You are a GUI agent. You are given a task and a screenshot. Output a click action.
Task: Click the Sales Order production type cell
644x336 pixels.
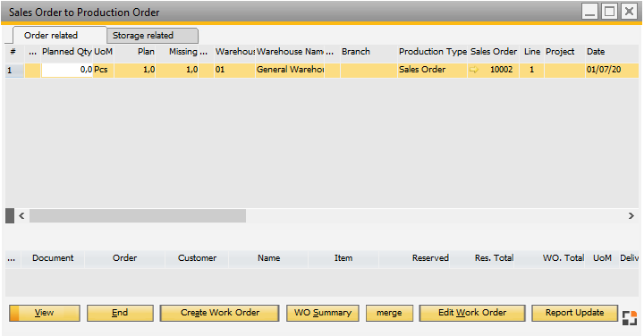click(x=433, y=70)
